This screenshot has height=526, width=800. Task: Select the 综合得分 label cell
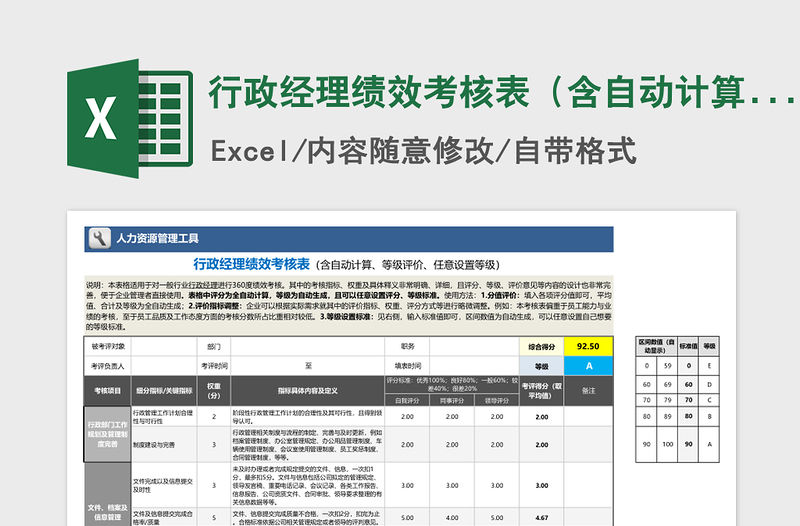541,347
